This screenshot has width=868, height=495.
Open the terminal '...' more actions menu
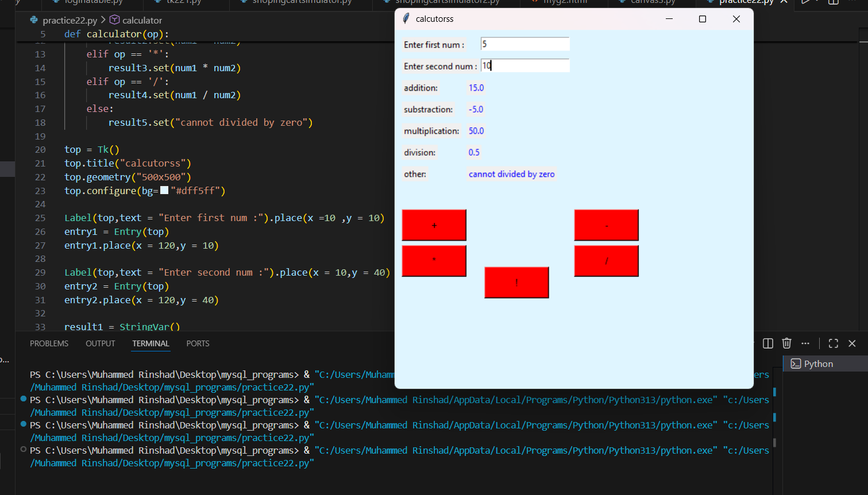pos(805,343)
